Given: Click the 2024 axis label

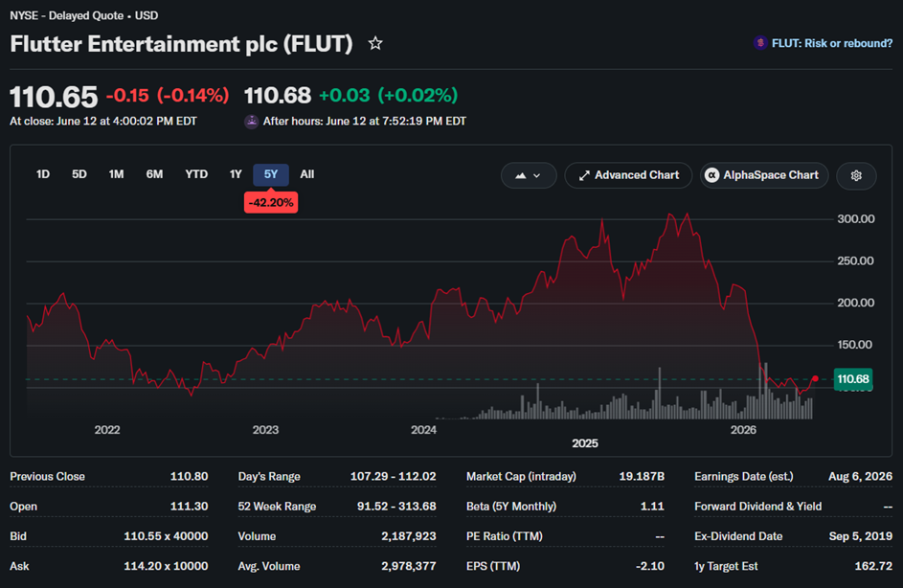Looking at the screenshot, I should tap(424, 430).
